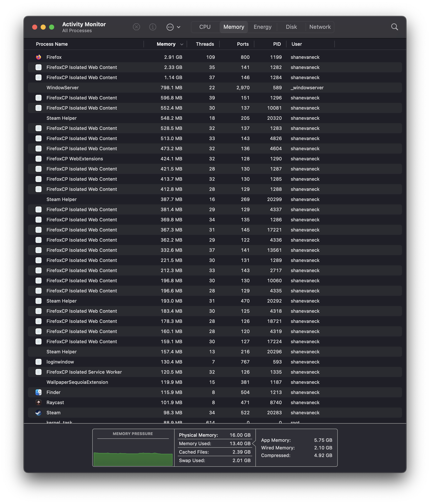Click icon of FirefoxCP process PID 1284
This screenshot has width=430, height=504.
[x=39, y=78]
